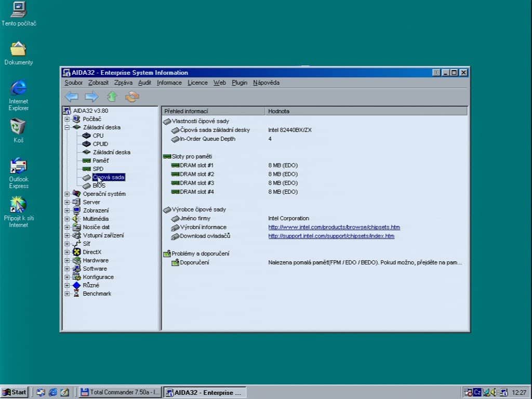Expand the Benchmark node

67,294
